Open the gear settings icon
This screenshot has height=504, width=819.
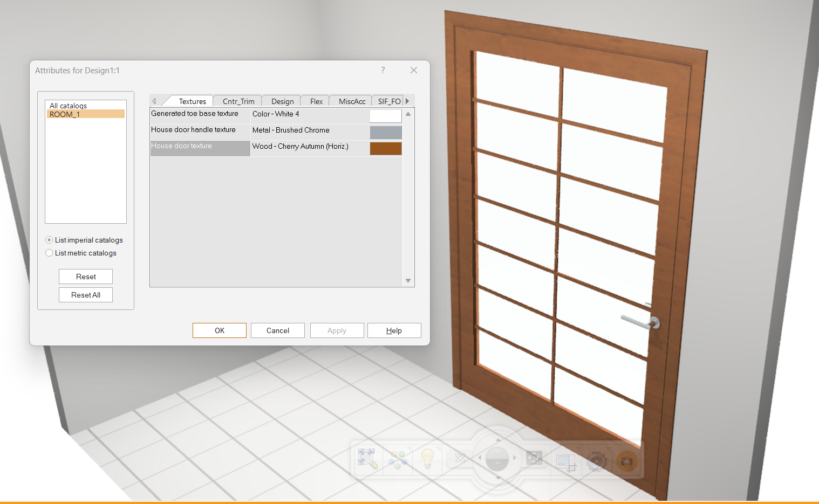(596, 461)
